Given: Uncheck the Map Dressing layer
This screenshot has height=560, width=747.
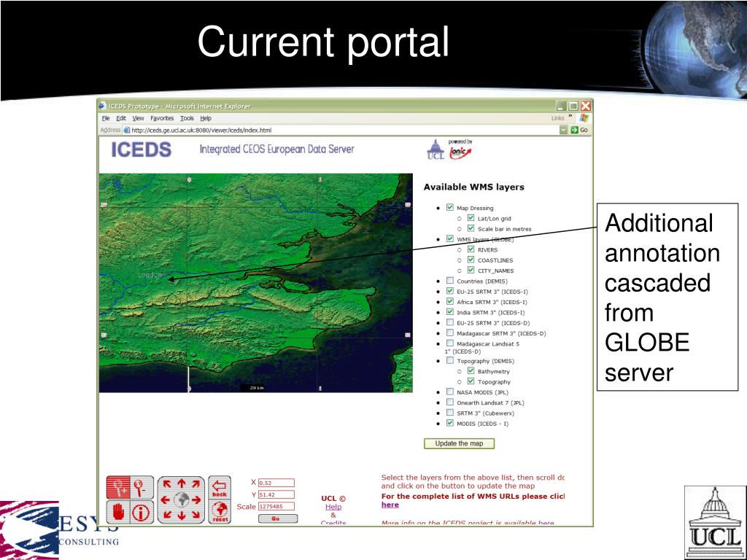Looking at the screenshot, I should click(x=449, y=208).
